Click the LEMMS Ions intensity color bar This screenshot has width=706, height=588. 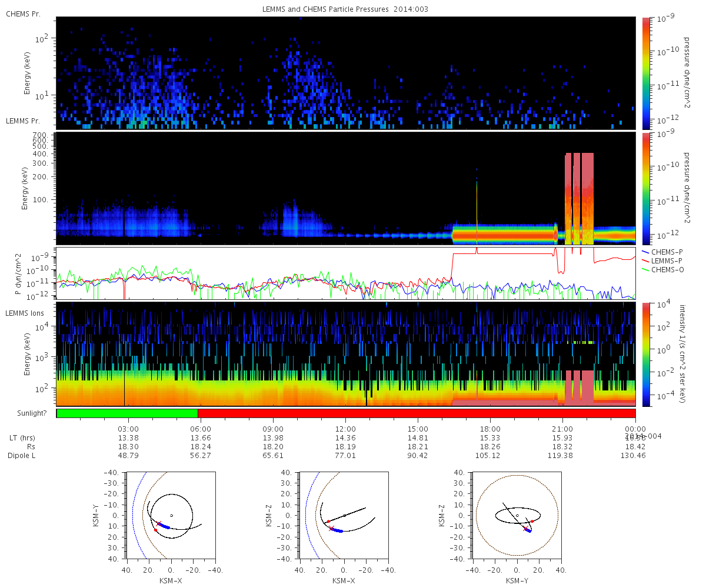[x=647, y=354]
